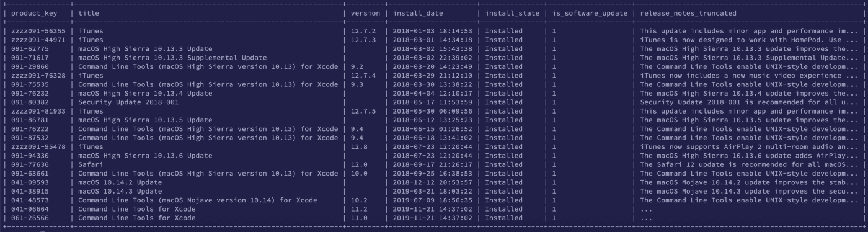The width and height of the screenshot is (868, 232).
Task: Select product key 091-76222
Action: 30,129
